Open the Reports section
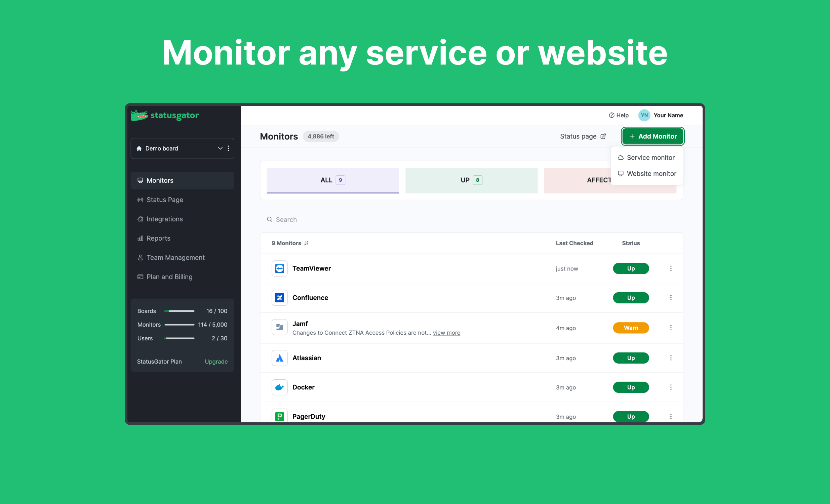 tap(158, 238)
